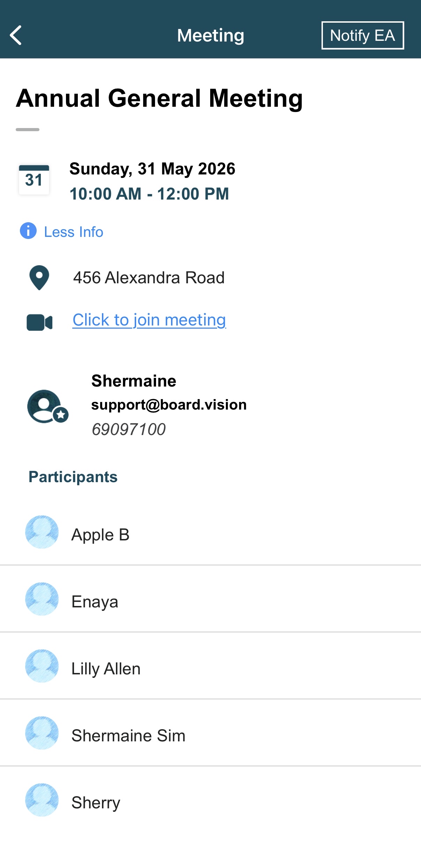This screenshot has height=868, width=421.
Task: Tap Lilly Allen's profile avatar
Action: point(42,666)
